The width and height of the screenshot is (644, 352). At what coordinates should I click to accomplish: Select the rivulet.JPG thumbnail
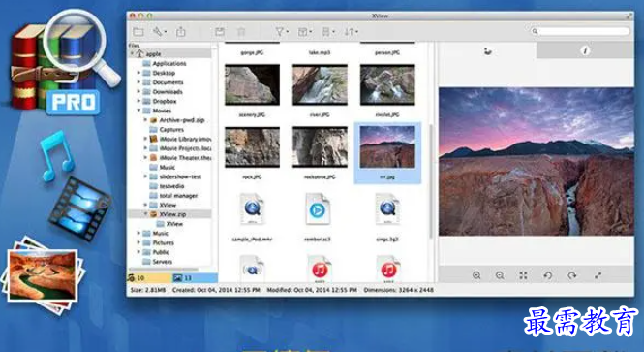[x=387, y=84]
